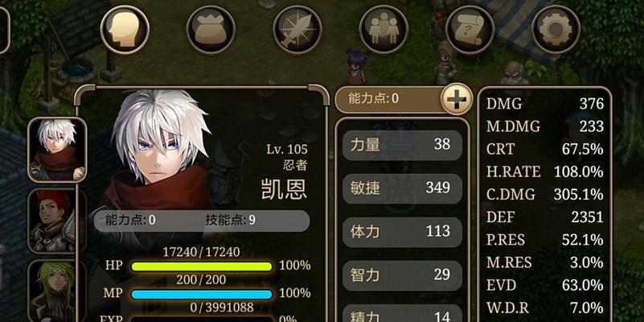Open the settings gear icon
This screenshot has height=322, width=644.
[556, 30]
